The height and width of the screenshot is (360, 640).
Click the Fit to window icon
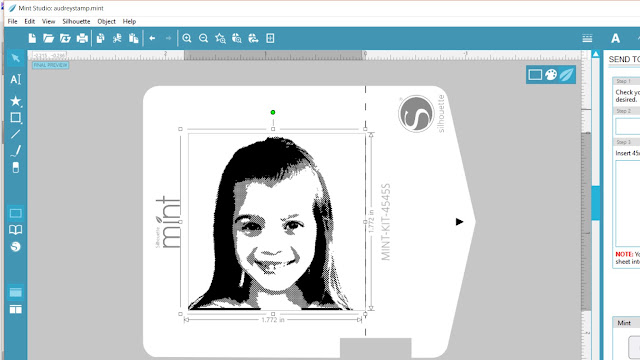pyautogui.click(x=270, y=38)
